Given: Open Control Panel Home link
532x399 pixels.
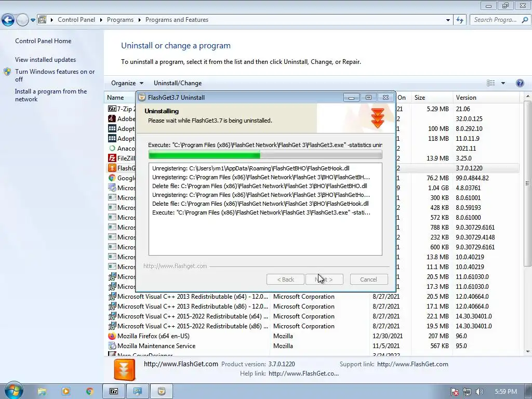Looking at the screenshot, I should (x=43, y=41).
